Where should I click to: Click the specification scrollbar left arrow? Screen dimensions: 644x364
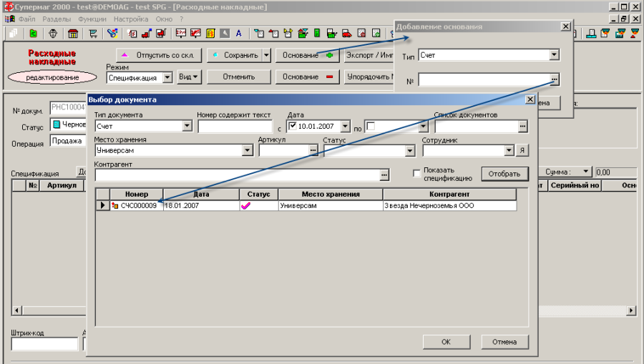[x=16, y=310]
